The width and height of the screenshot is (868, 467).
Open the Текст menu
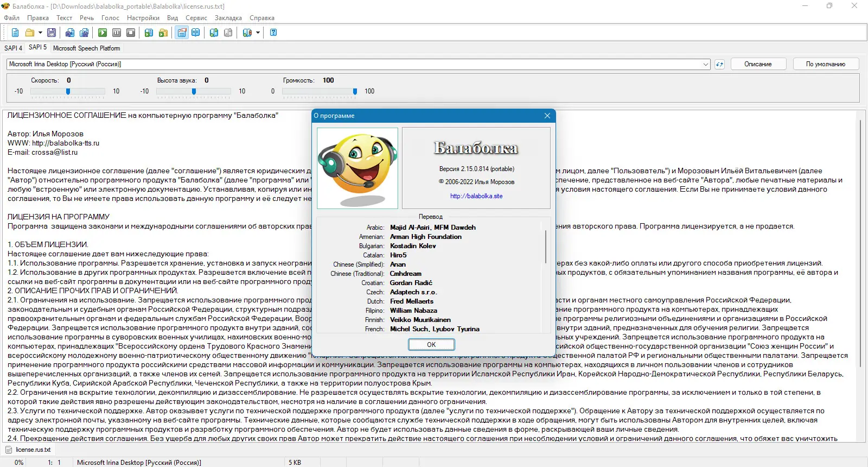click(x=64, y=18)
